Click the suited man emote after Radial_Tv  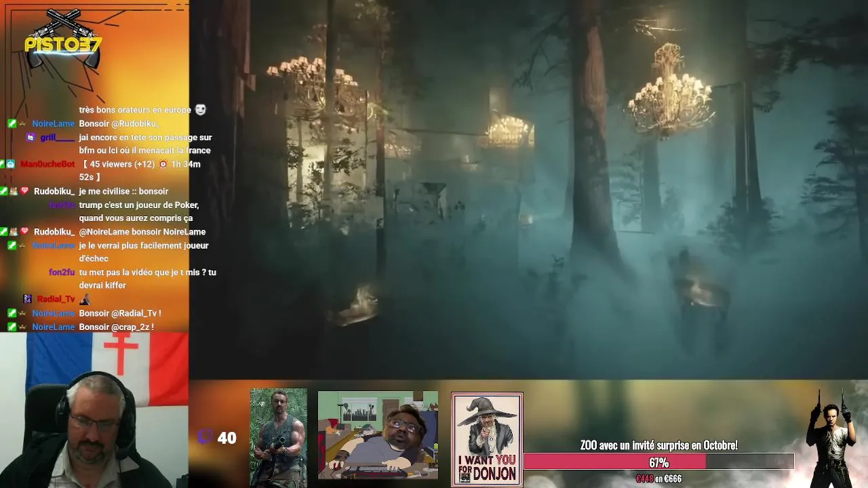85,299
